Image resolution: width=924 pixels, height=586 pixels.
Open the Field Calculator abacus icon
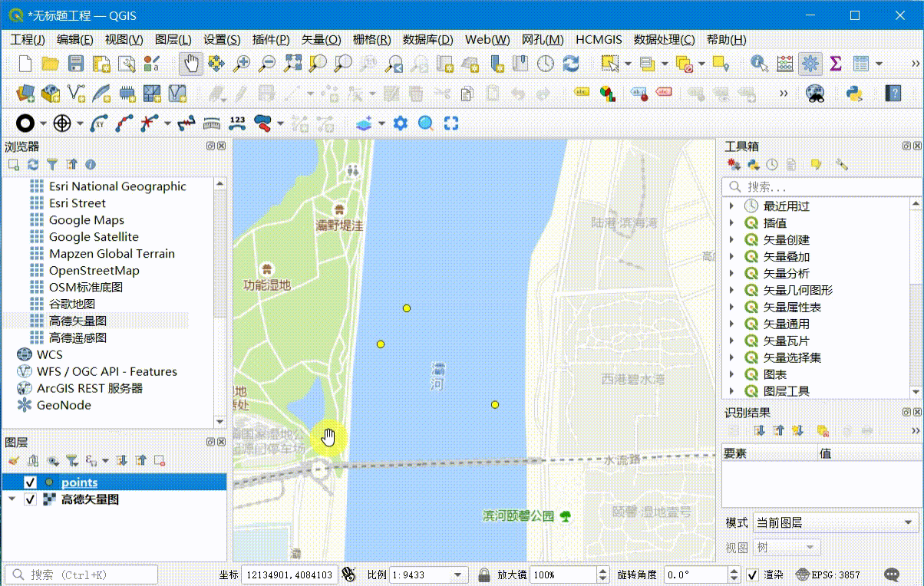tap(784, 64)
